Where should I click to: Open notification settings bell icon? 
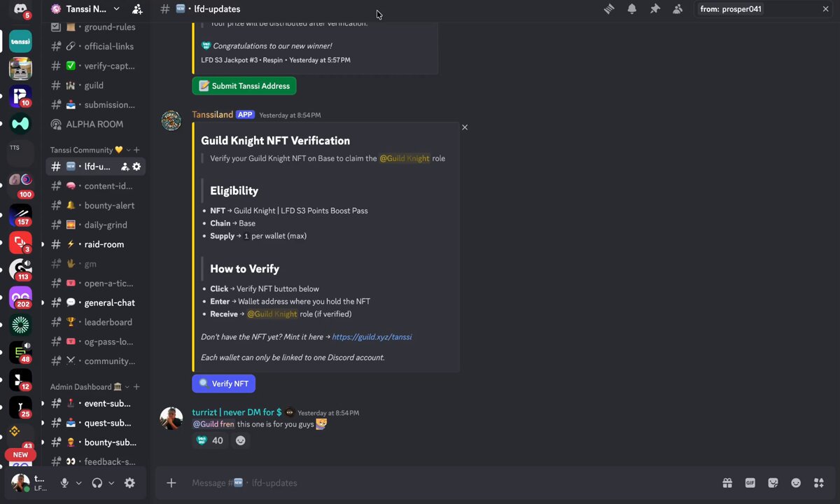tap(632, 9)
